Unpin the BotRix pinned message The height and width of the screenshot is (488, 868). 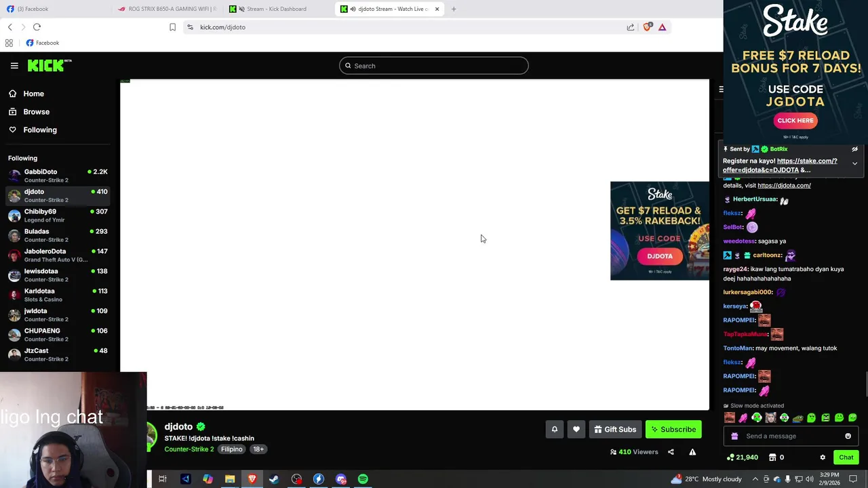pos(854,149)
